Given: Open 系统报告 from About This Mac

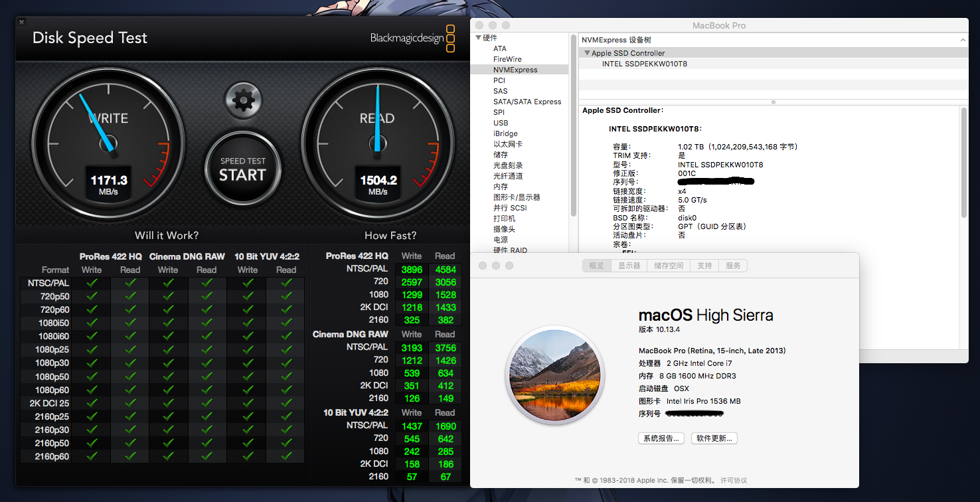Looking at the screenshot, I should click(661, 438).
